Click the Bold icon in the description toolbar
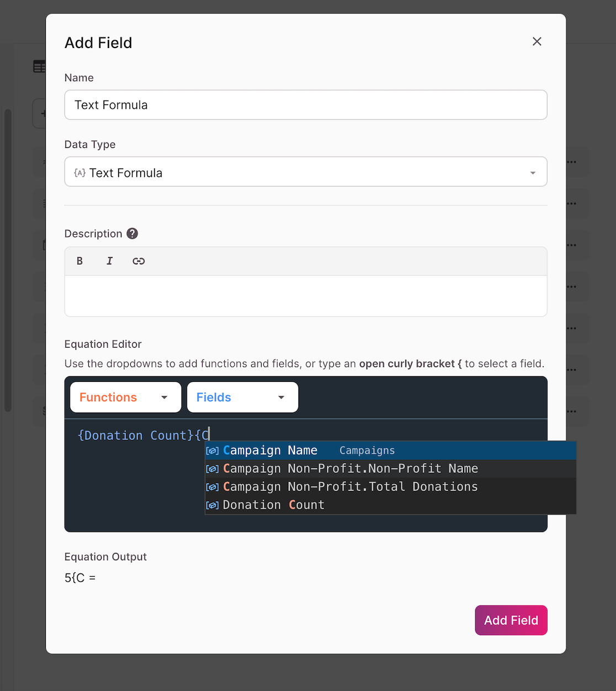This screenshot has width=616, height=691. [x=79, y=261]
